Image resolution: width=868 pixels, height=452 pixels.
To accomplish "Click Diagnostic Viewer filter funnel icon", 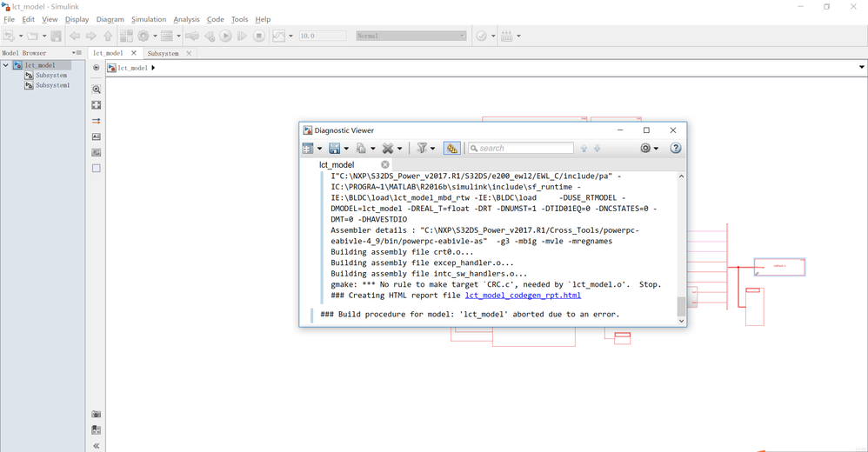I will pos(422,149).
